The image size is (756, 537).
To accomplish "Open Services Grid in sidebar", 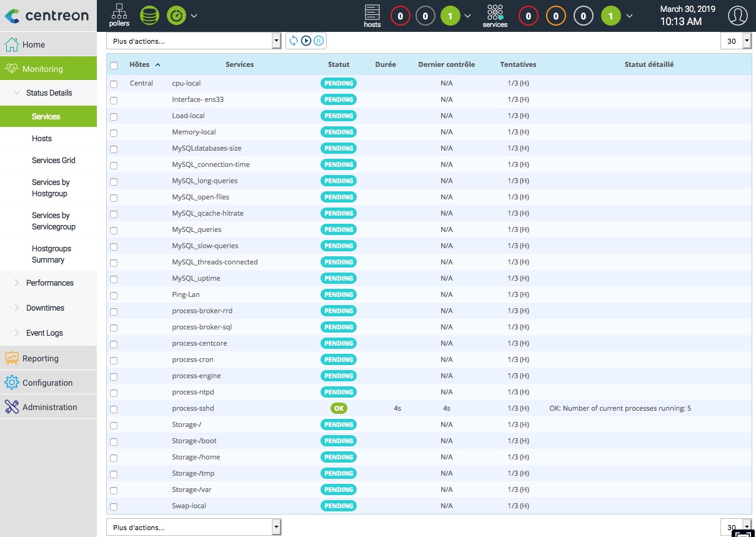I will 54,161.
